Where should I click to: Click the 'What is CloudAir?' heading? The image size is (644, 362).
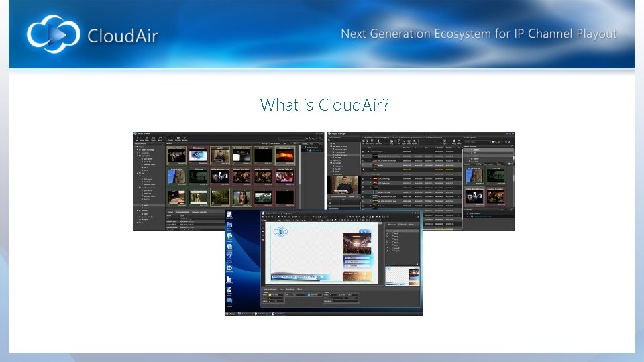324,105
